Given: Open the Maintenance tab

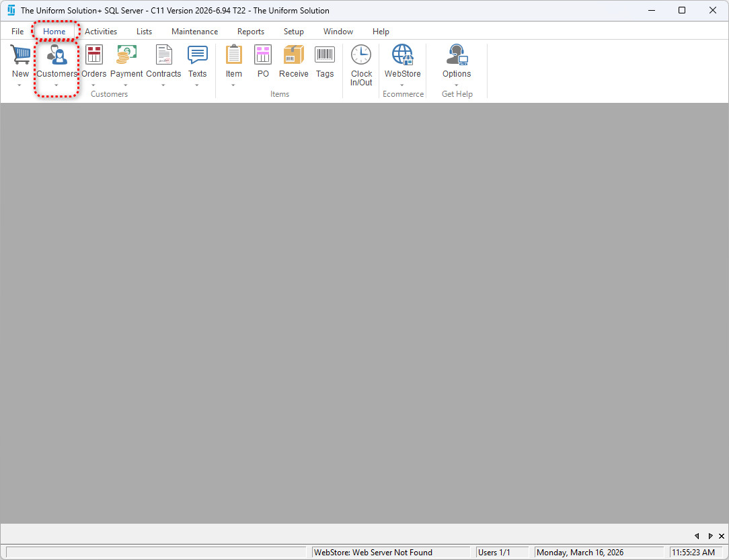Looking at the screenshot, I should (x=194, y=32).
